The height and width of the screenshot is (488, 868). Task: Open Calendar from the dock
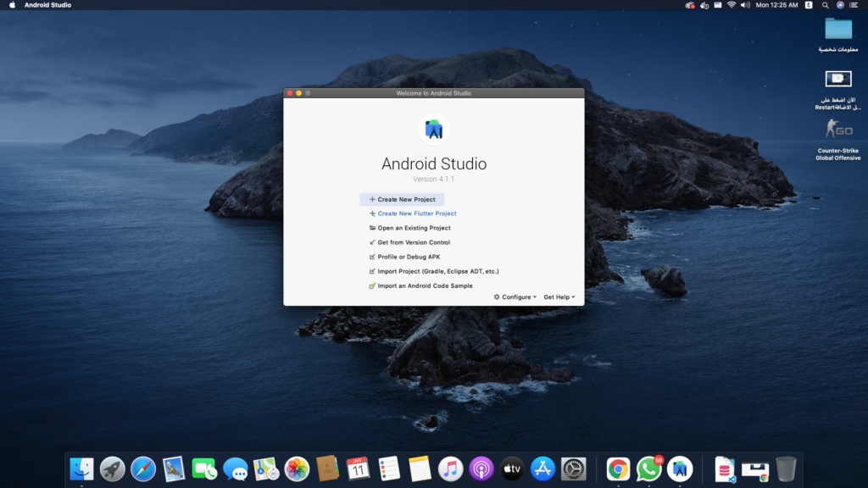click(x=359, y=469)
